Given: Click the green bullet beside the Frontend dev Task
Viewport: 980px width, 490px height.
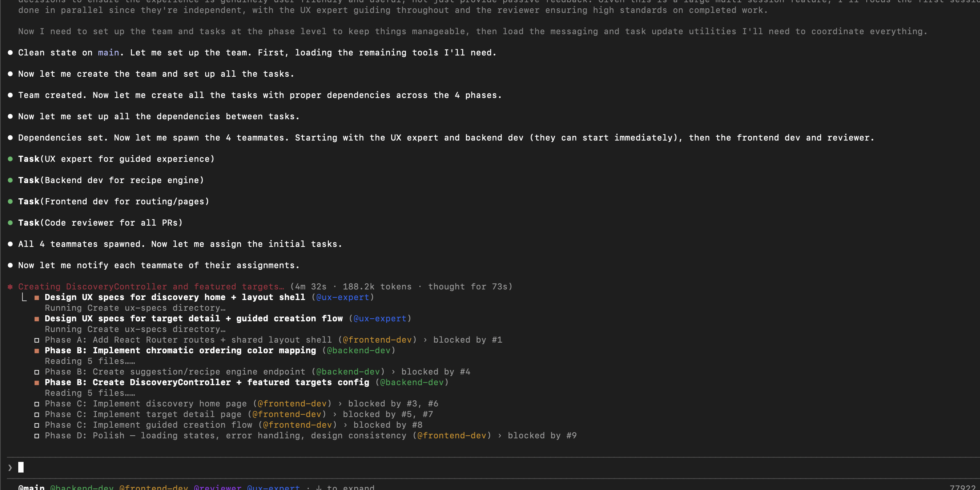Looking at the screenshot, I should pyautogui.click(x=10, y=201).
